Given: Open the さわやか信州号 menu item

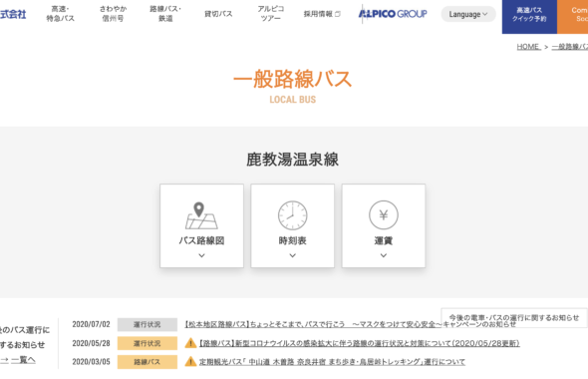Looking at the screenshot, I should click(x=113, y=14).
